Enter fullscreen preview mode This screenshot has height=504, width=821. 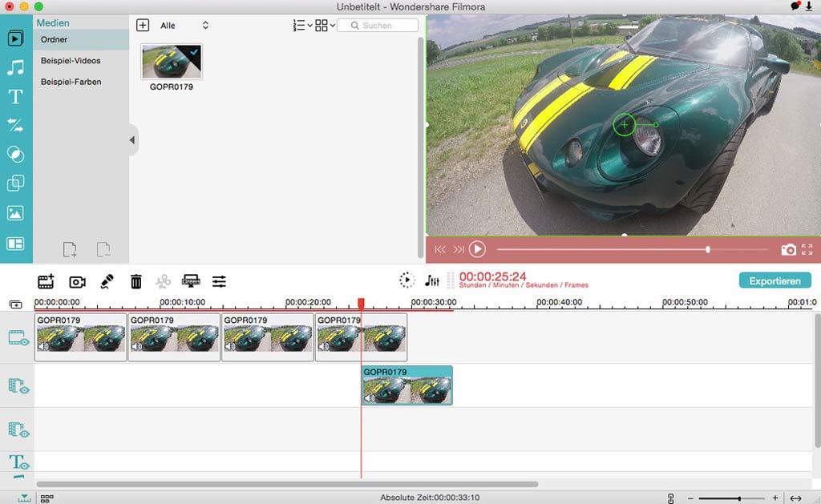coord(807,250)
